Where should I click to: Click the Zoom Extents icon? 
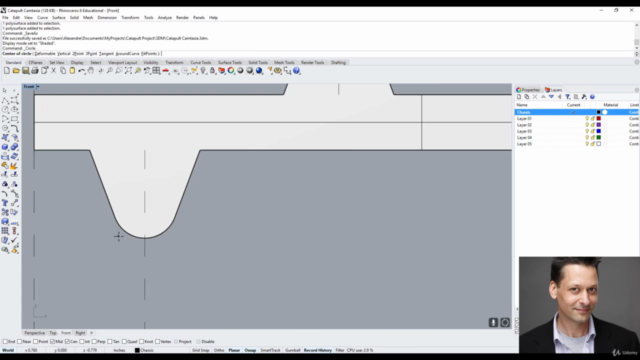point(128,71)
